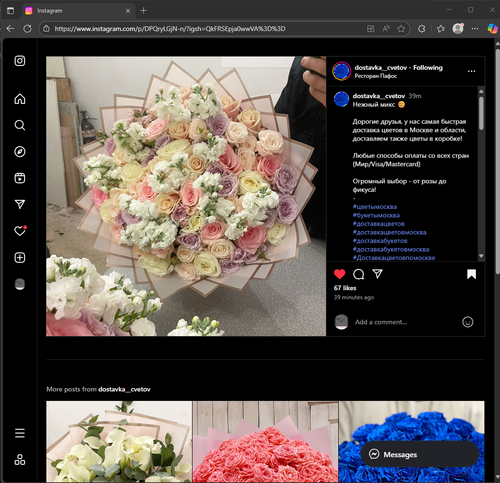The image size is (500, 483).
Task: View who liked via 67 likes
Action: [345, 288]
